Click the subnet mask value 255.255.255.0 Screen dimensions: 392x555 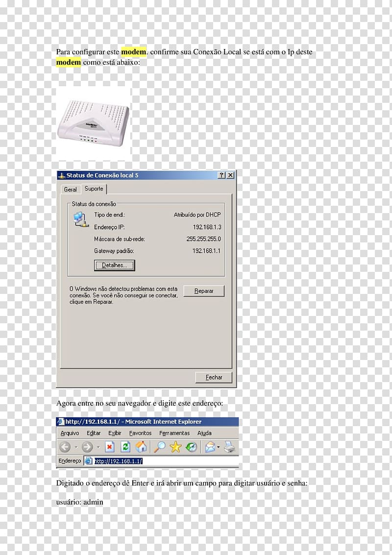204,239
